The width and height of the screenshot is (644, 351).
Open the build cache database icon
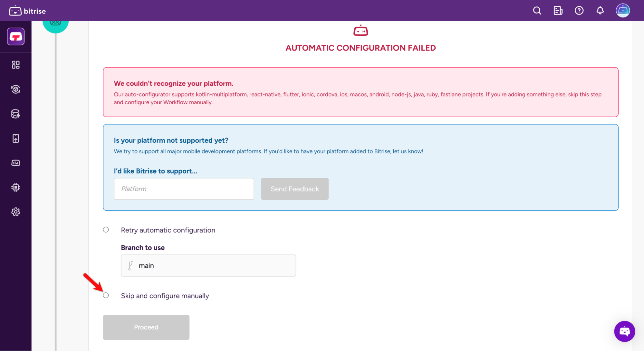[x=16, y=114]
